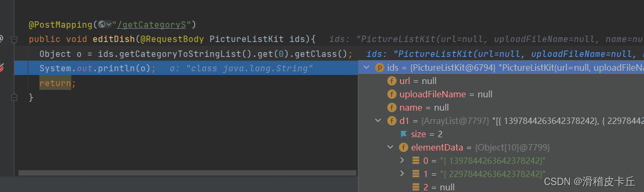Collapse the elementData Object[10] node
Viewport: 644px width, 192px height.
click(x=391, y=147)
